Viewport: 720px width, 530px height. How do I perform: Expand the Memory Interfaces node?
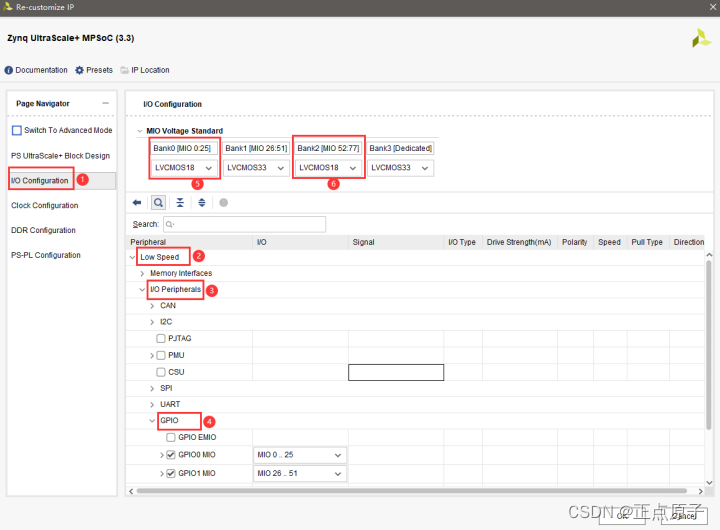[x=142, y=273]
